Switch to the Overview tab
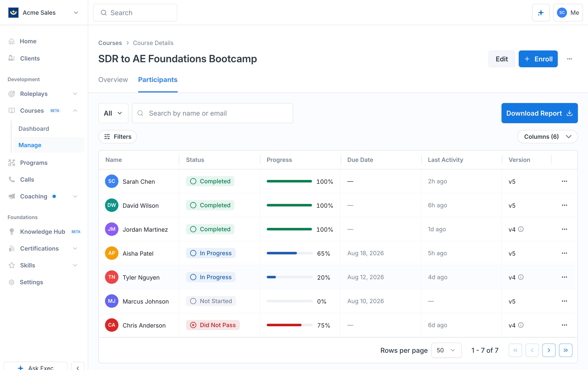Image resolution: width=588 pixels, height=370 pixels. 113,80
